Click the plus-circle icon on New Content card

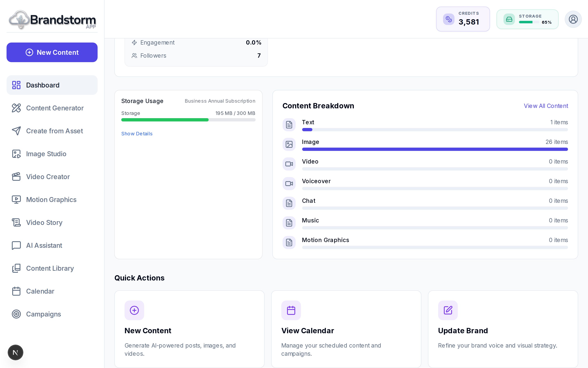click(x=134, y=310)
